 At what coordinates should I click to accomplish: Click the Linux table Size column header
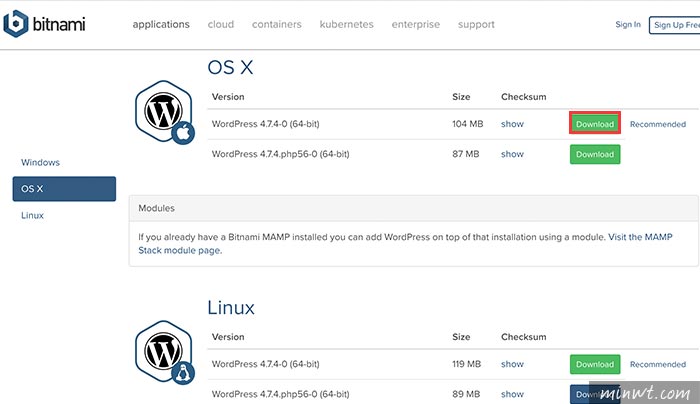[461, 337]
